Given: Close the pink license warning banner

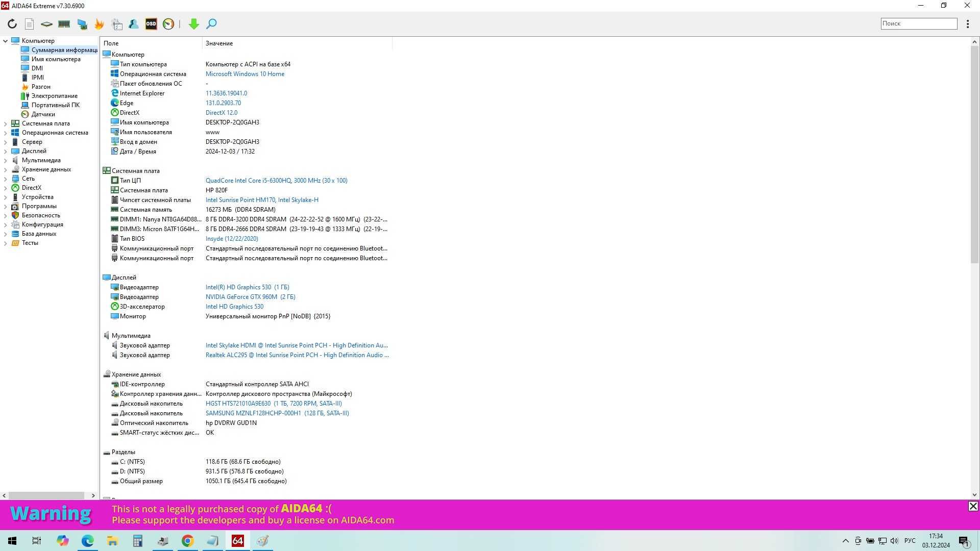Looking at the screenshot, I should coord(973,506).
